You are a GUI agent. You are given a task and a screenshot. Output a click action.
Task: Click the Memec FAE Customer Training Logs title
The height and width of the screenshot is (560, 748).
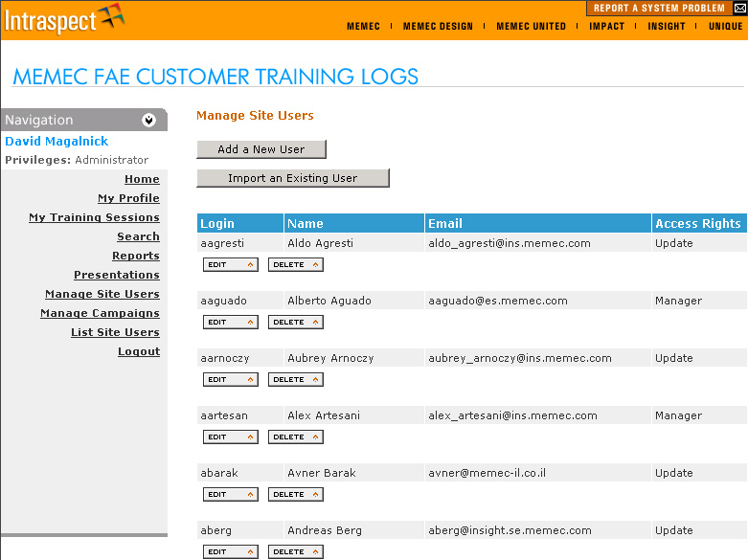pos(215,77)
